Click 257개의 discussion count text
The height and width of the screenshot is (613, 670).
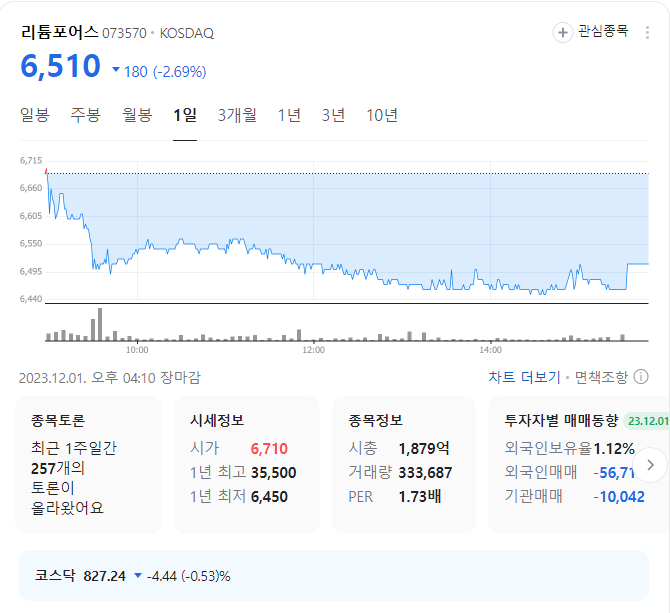click(x=58, y=468)
